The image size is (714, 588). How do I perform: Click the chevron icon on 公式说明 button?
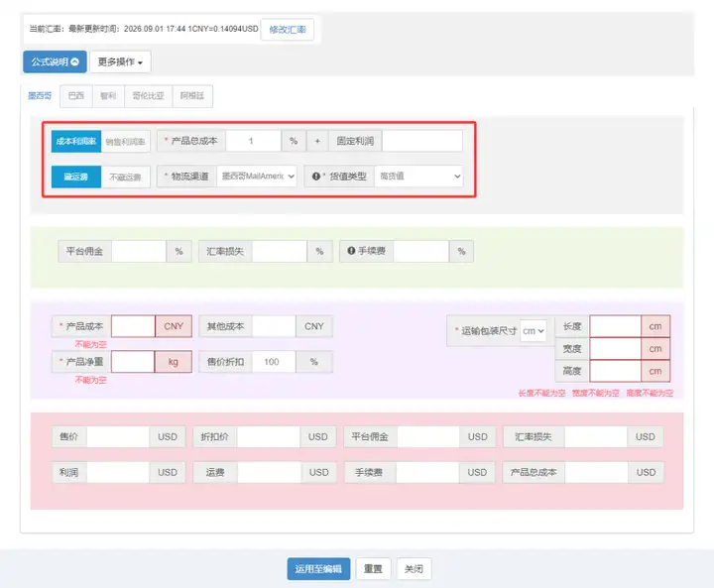click(75, 61)
